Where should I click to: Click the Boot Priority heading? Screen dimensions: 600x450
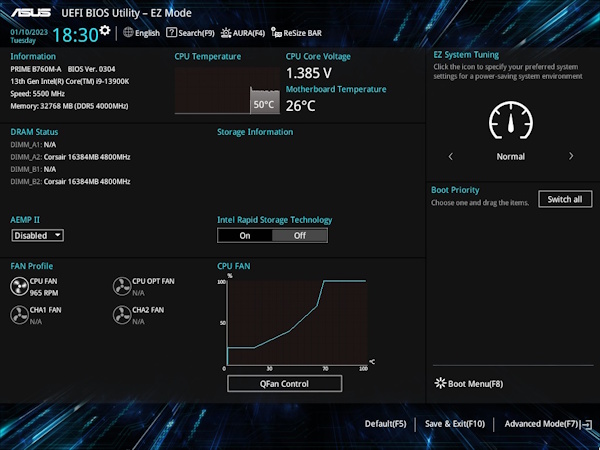(455, 190)
